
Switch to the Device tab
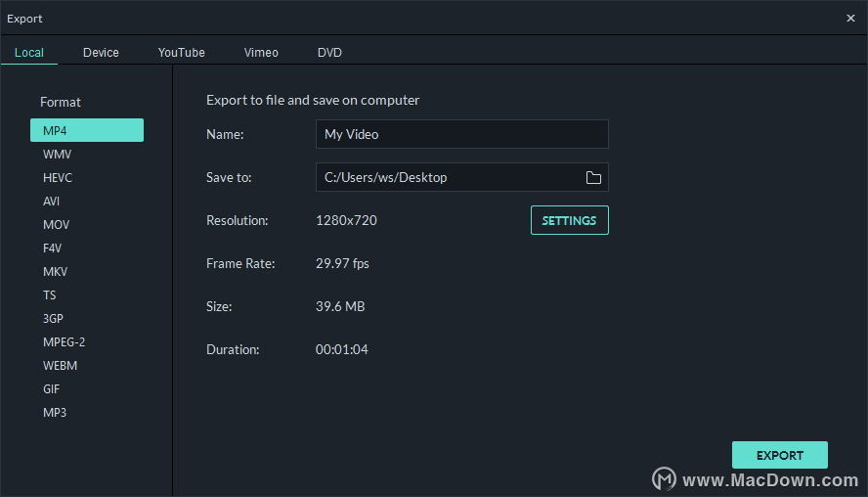[x=101, y=53]
